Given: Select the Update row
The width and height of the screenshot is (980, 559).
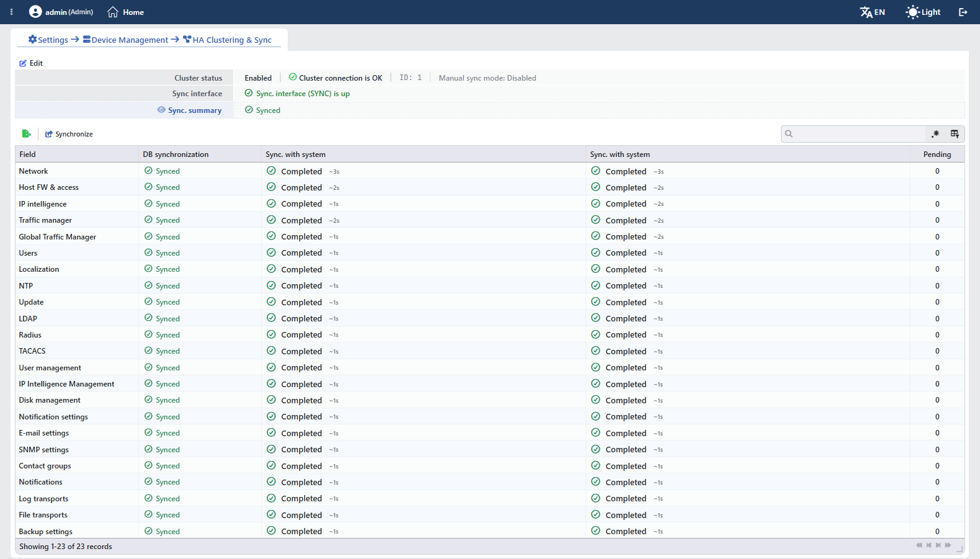Looking at the screenshot, I should point(490,302).
